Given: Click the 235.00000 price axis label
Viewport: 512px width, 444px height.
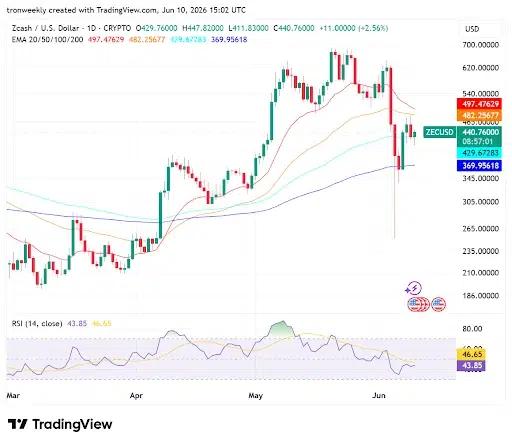Looking at the screenshot, I should pyautogui.click(x=481, y=251).
